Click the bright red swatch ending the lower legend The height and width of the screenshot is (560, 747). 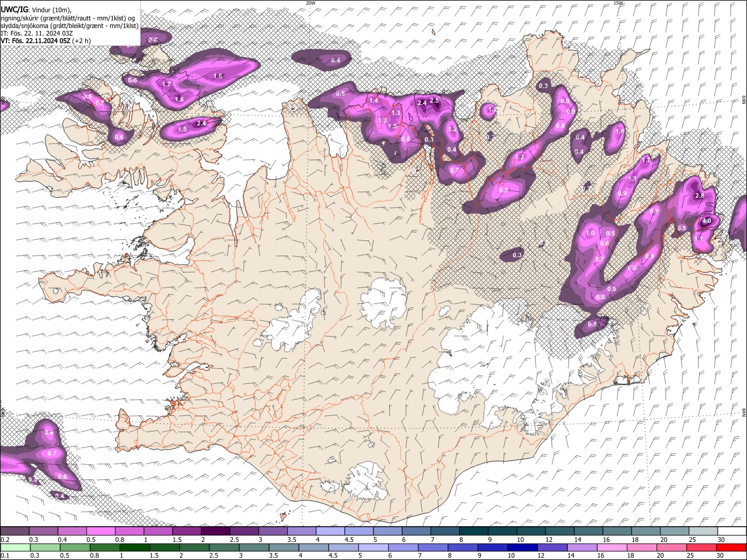731,548
